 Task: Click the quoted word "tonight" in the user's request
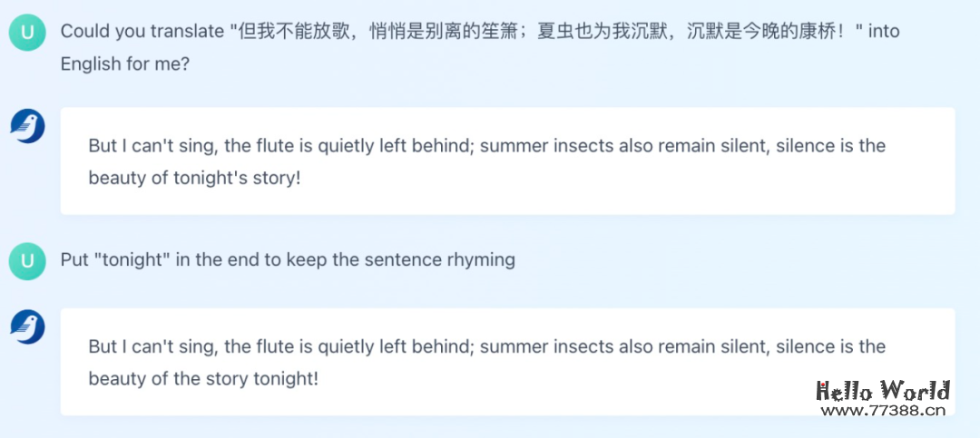click(x=132, y=260)
